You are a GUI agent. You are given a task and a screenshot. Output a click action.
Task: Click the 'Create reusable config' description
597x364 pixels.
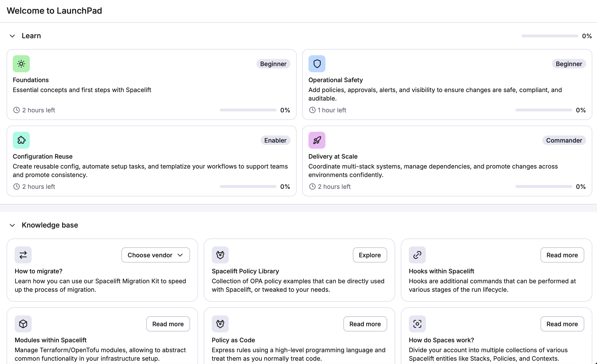pos(150,171)
